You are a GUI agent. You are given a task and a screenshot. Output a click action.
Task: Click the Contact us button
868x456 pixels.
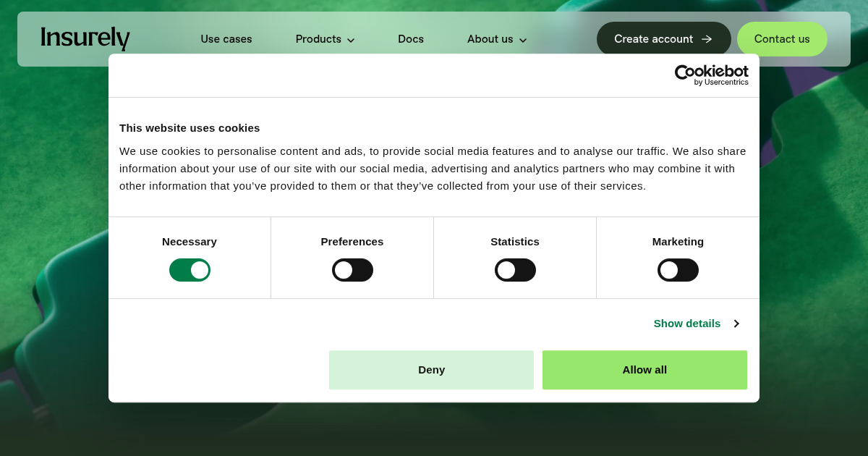(x=782, y=39)
